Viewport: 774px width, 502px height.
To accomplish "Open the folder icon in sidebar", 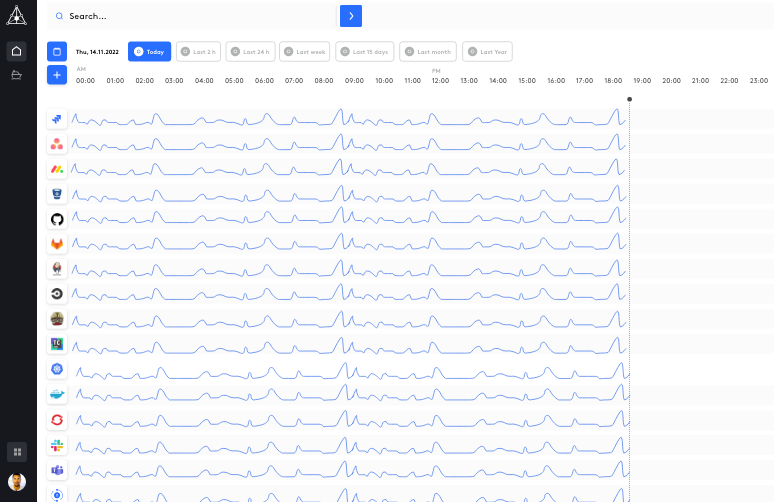I will [16, 75].
